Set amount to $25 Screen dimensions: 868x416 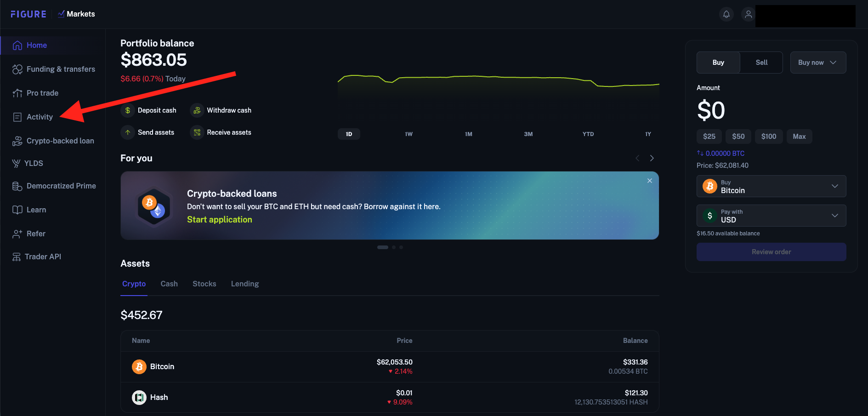pyautogui.click(x=709, y=137)
